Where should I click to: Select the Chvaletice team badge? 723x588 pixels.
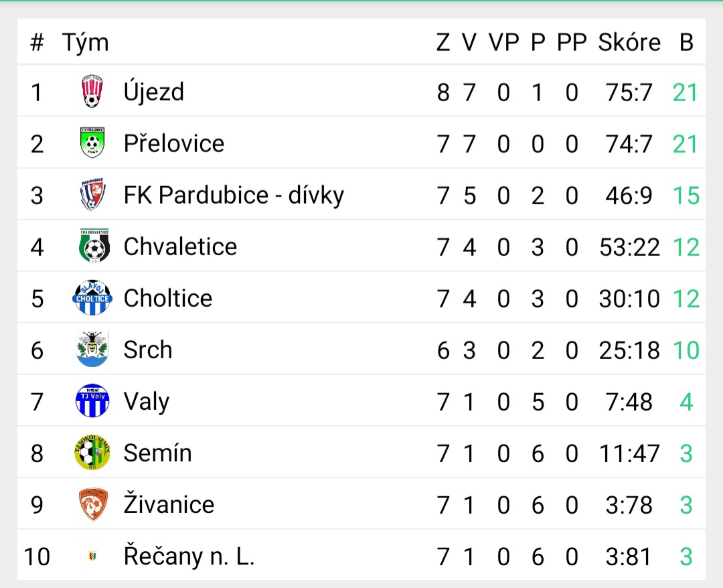pos(93,246)
